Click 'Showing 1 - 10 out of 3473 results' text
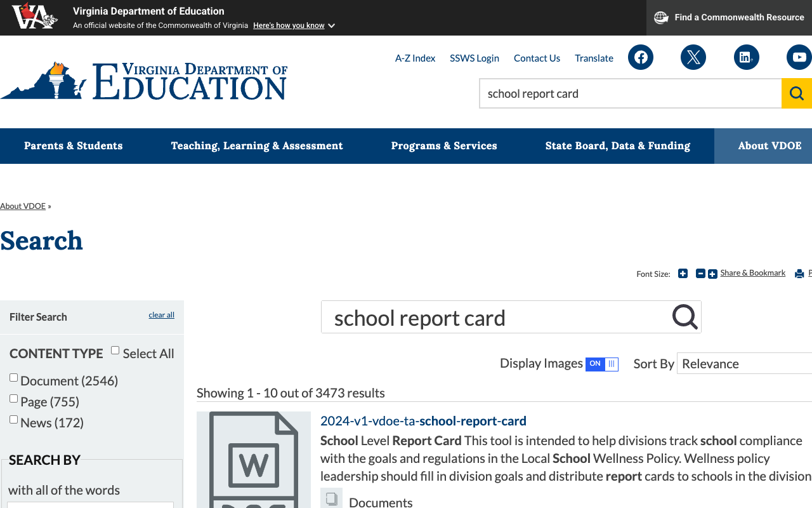Viewport: 812px width, 508px height. click(x=291, y=393)
